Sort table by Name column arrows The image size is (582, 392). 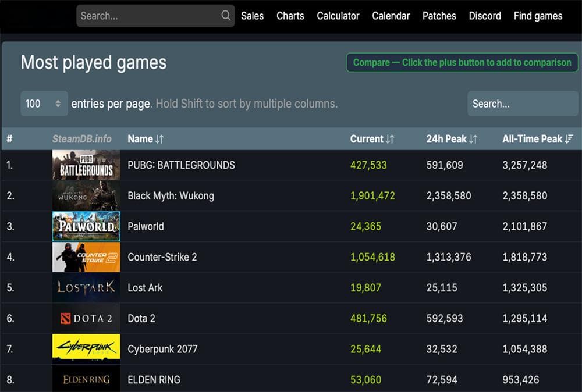159,139
